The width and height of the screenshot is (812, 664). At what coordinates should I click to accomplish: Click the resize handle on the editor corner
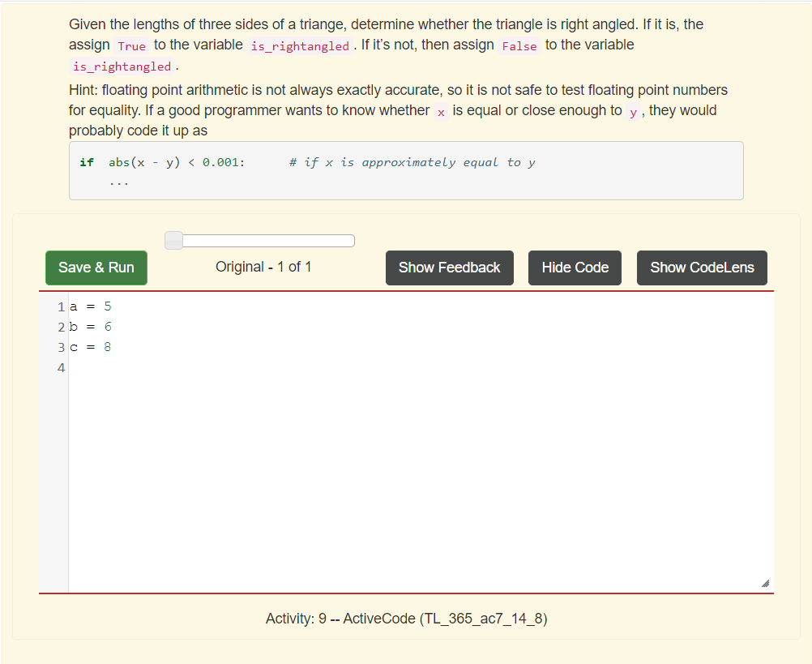tap(763, 581)
